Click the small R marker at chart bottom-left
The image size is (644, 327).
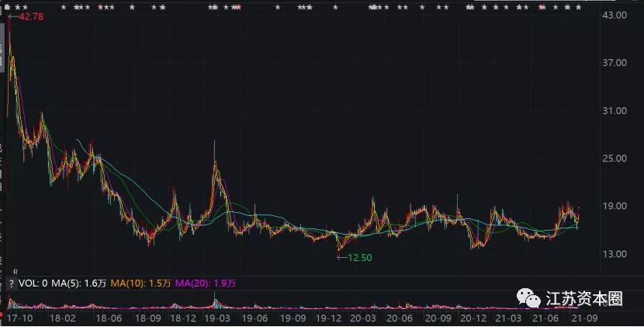16,272
